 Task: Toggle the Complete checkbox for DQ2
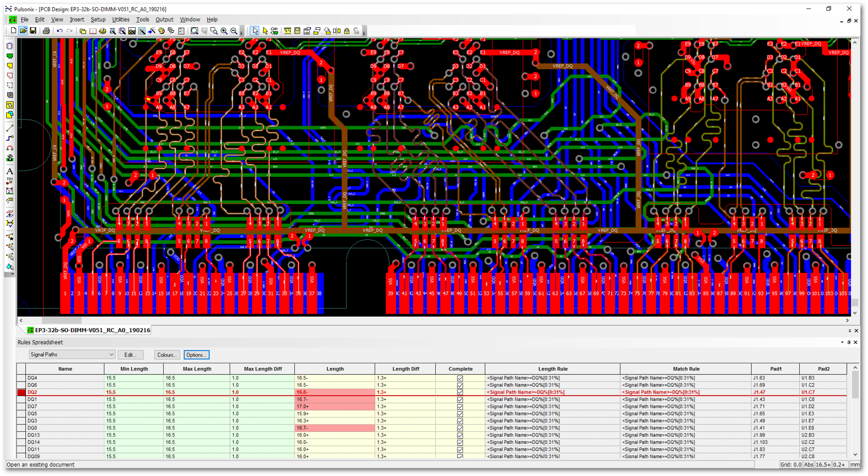pyautogui.click(x=460, y=392)
